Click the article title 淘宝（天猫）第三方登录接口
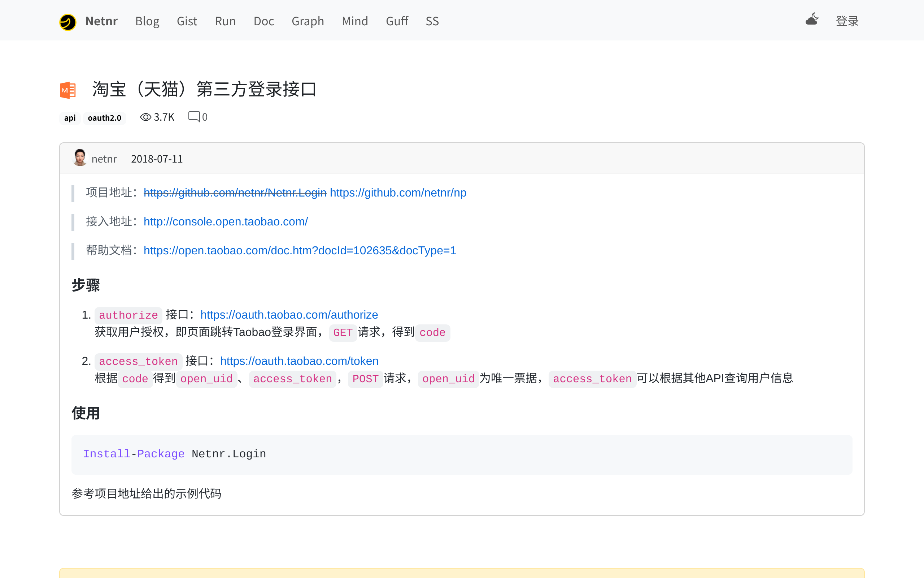The width and height of the screenshot is (924, 578). (x=204, y=89)
